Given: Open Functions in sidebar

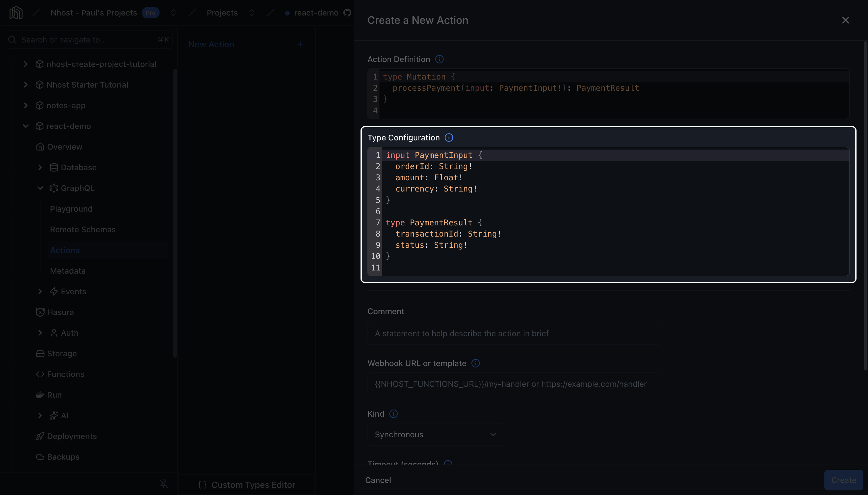Looking at the screenshot, I should (65, 374).
